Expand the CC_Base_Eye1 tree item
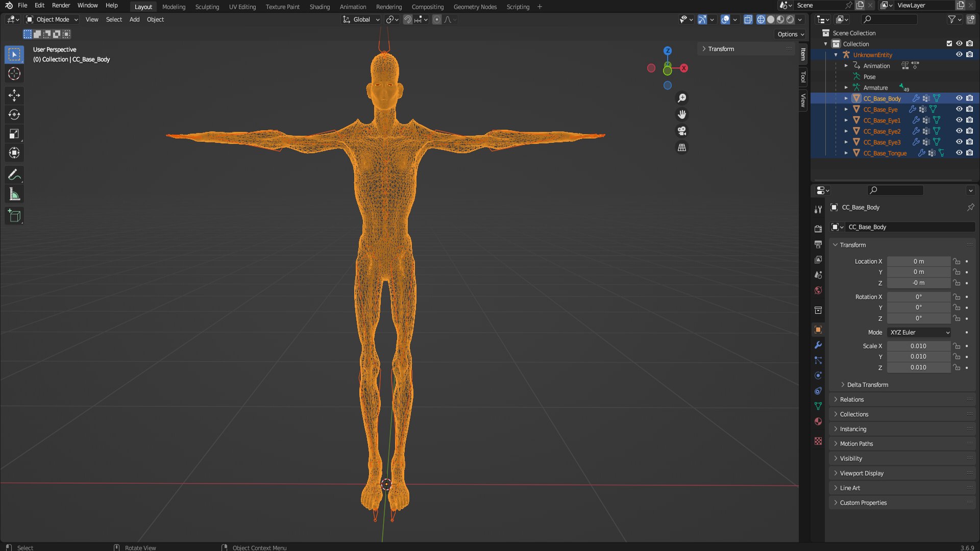 (846, 120)
